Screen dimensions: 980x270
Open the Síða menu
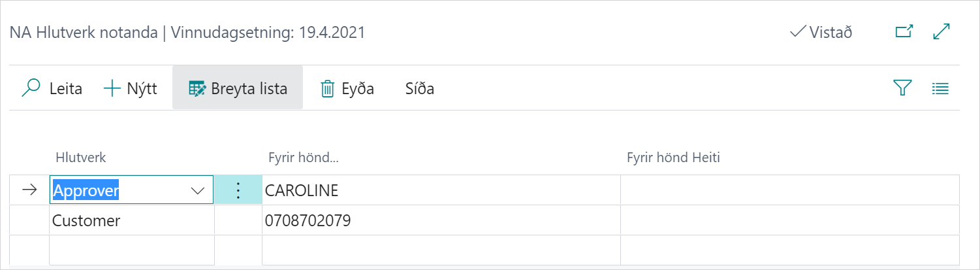click(420, 88)
